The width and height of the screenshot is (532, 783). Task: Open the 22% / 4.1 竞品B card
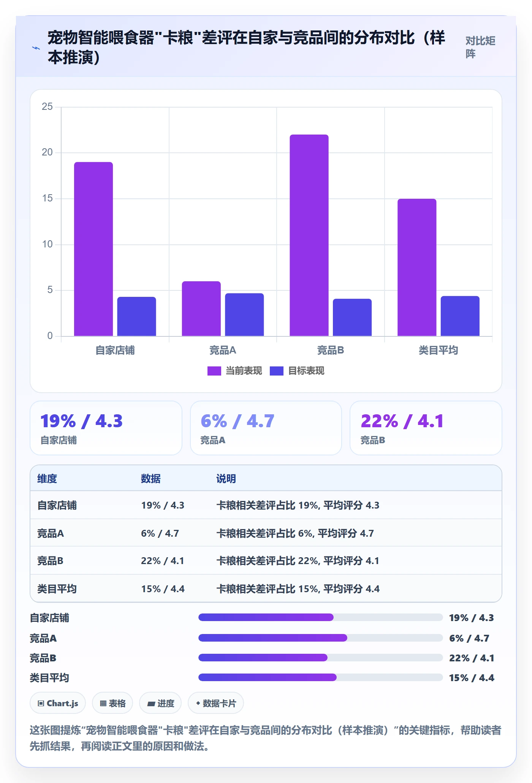(426, 428)
